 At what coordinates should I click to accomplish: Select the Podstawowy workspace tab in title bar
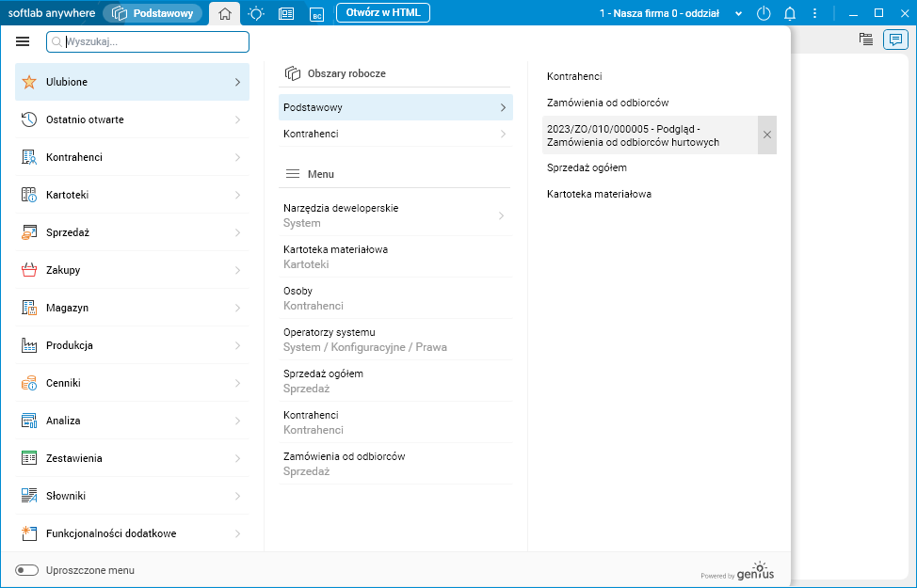153,13
